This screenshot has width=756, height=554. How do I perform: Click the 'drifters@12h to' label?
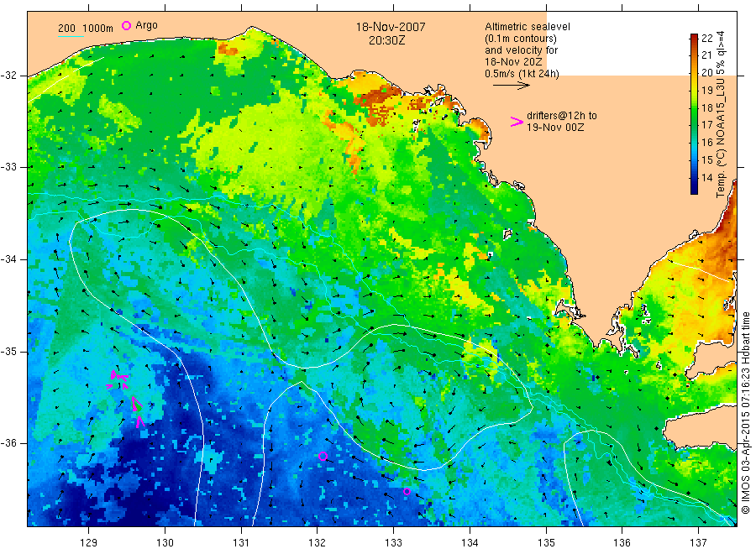point(562,116)
